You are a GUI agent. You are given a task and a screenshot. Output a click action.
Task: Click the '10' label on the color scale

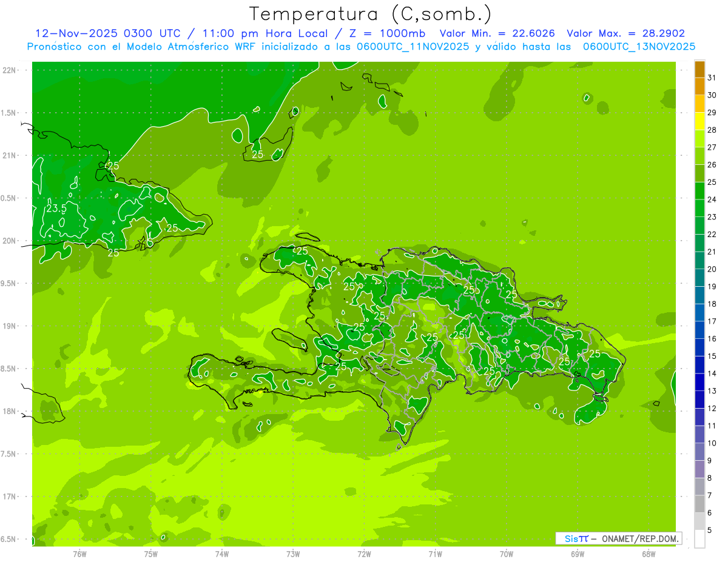pos(712,443)
